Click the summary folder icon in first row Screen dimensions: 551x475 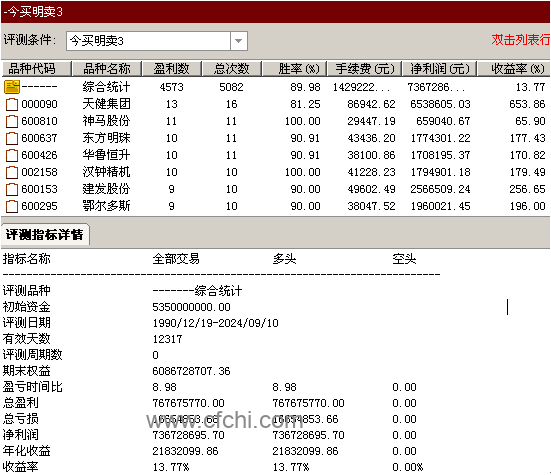click(x=12, y=87)
